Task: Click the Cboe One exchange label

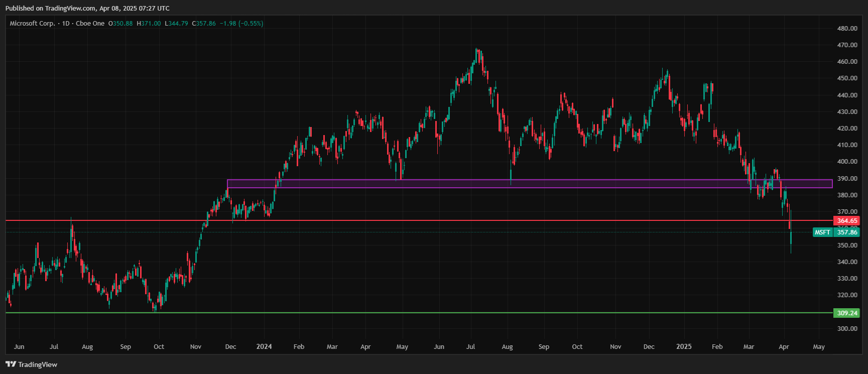Action: (x=90, y=24)
